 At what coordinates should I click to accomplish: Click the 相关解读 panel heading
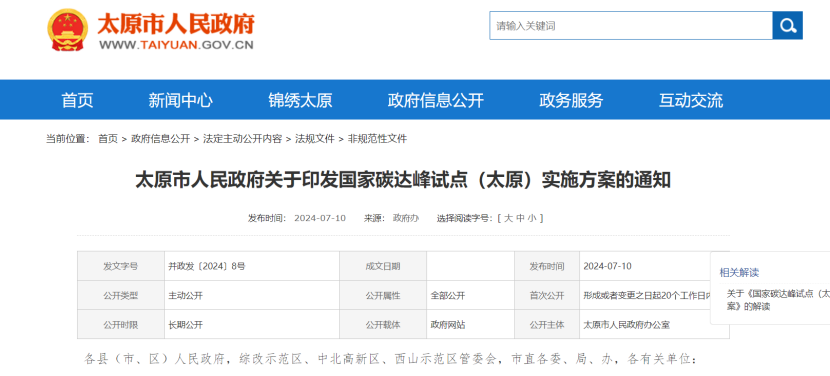click(x=739, y=273)
